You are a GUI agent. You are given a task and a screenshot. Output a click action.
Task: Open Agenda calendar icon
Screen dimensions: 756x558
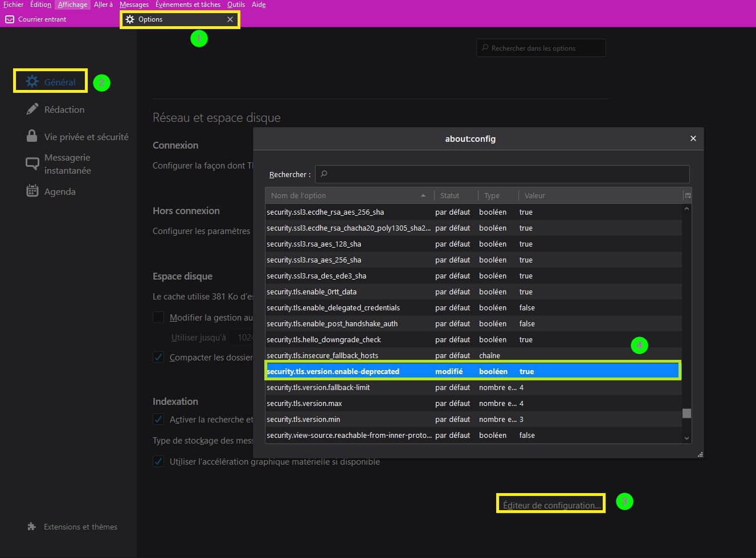[x=32, y=191]
